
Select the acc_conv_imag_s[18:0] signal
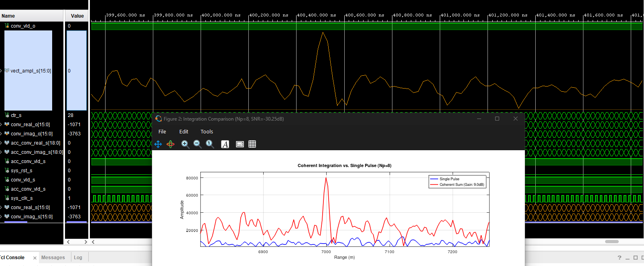[x=37, y=152]
